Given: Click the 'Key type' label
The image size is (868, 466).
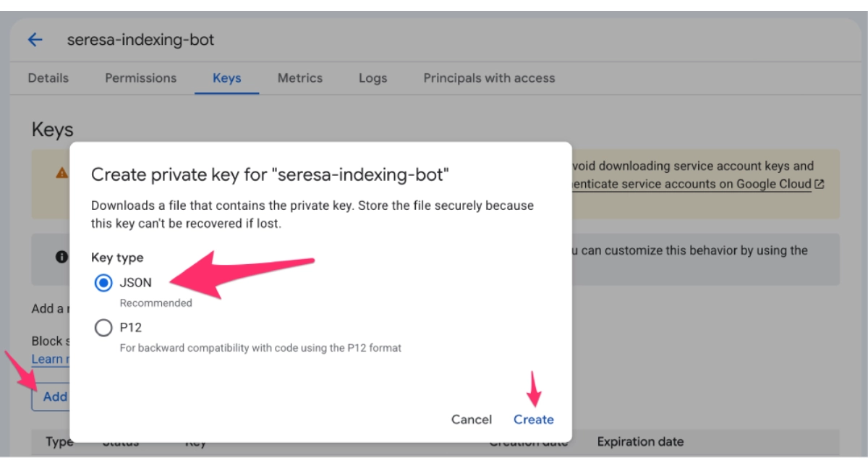Looking at the screenshot, I should click(x=117, y=258).
